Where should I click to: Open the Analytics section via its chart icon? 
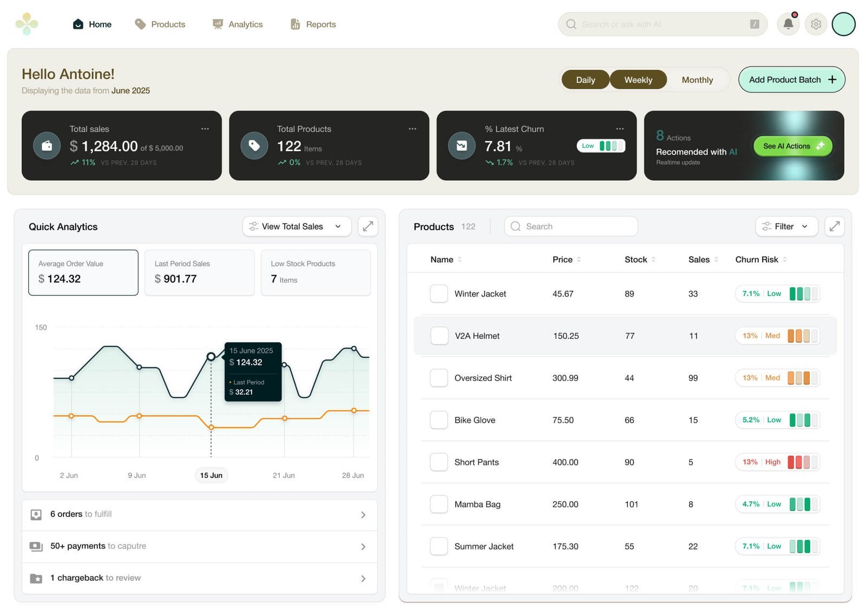tap(218, 24)
